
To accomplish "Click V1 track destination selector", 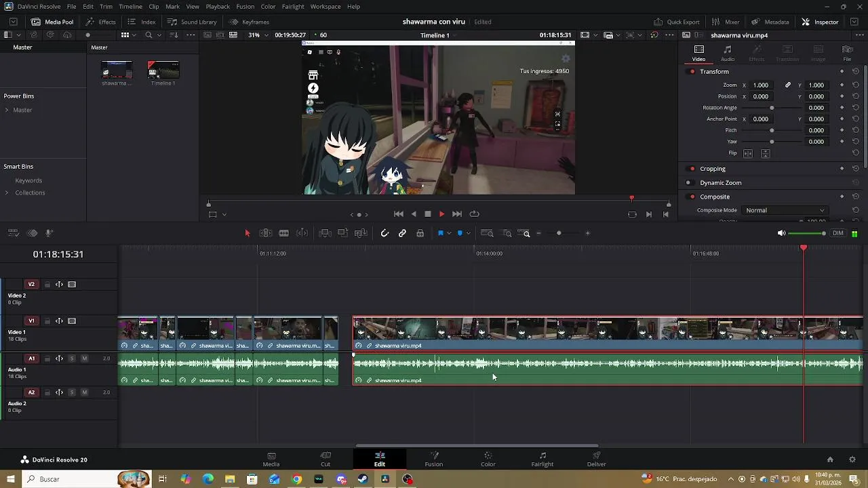I will pyautogui.click(x=31, y=321).
